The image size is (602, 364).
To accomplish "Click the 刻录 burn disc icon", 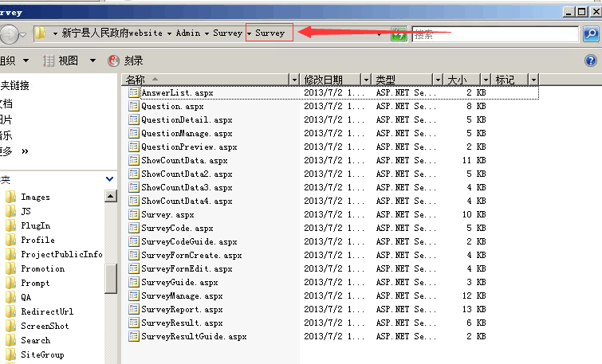I will (x=114, y=61).
